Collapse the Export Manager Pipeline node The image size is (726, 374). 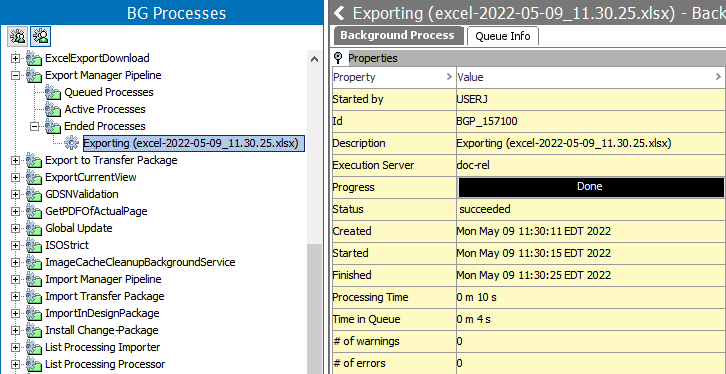[15, 75]
